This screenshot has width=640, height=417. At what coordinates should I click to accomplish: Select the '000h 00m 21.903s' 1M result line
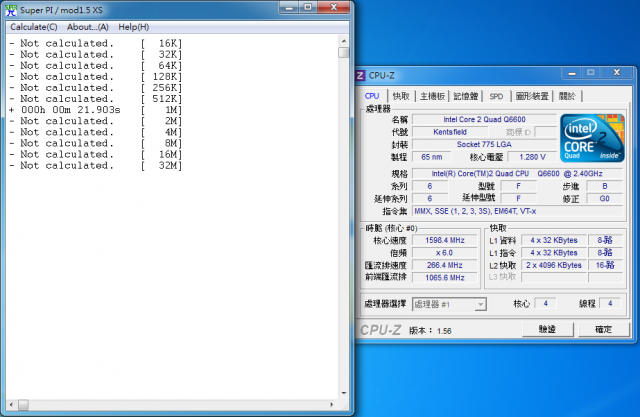pyautogui.click(x=96, y=110)
